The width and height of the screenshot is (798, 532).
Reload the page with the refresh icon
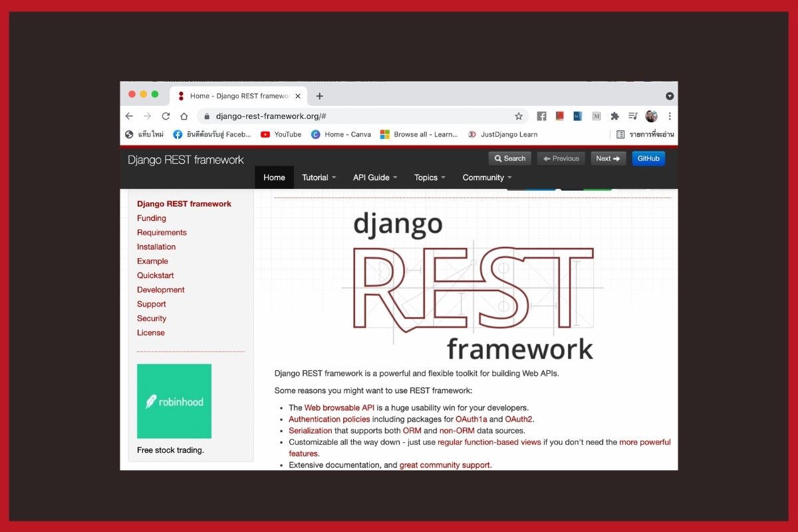pos(166,116)
